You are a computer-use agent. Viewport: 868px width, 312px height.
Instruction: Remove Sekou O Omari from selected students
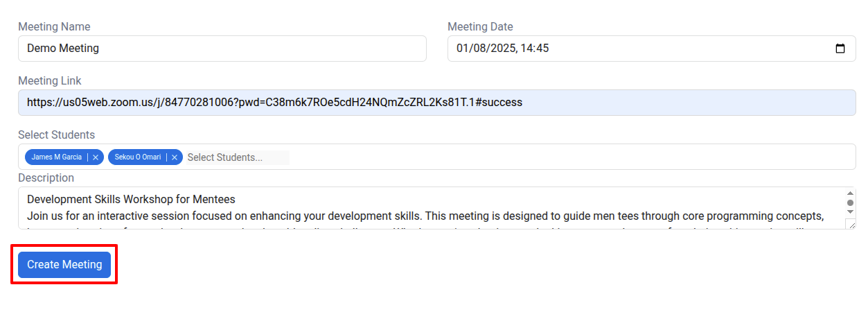coord(175,157)
